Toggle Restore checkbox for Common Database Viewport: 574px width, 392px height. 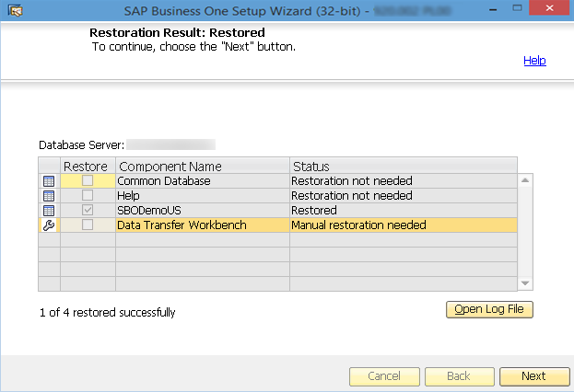point(88,180)
